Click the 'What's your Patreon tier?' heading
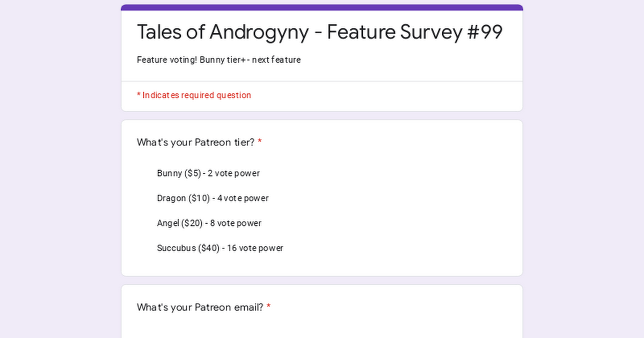The image size is (644, 338). (195, 142)
